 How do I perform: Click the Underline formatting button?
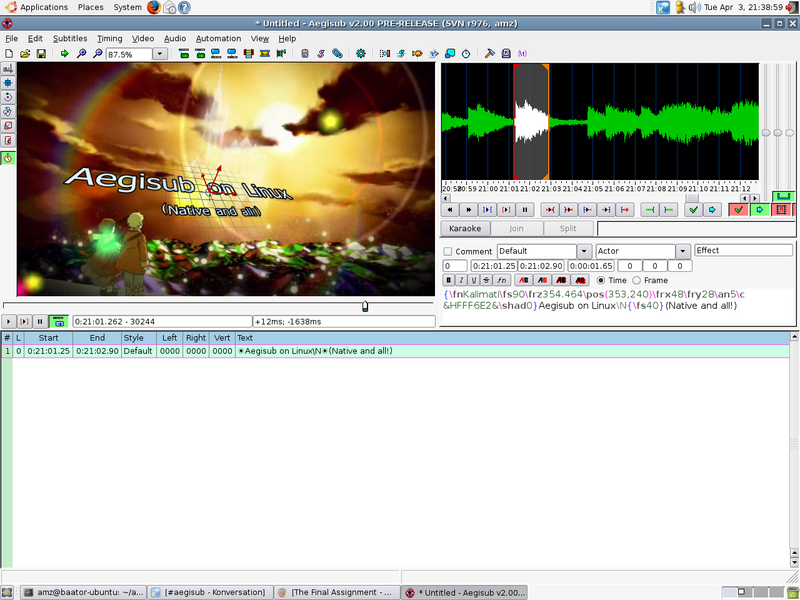click(474, 280)
